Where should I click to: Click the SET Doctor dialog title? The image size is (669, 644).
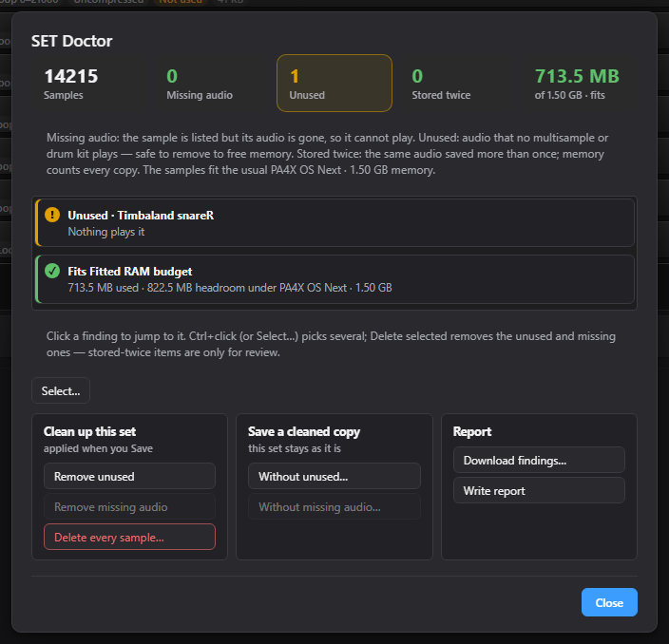tap(71, 41)
